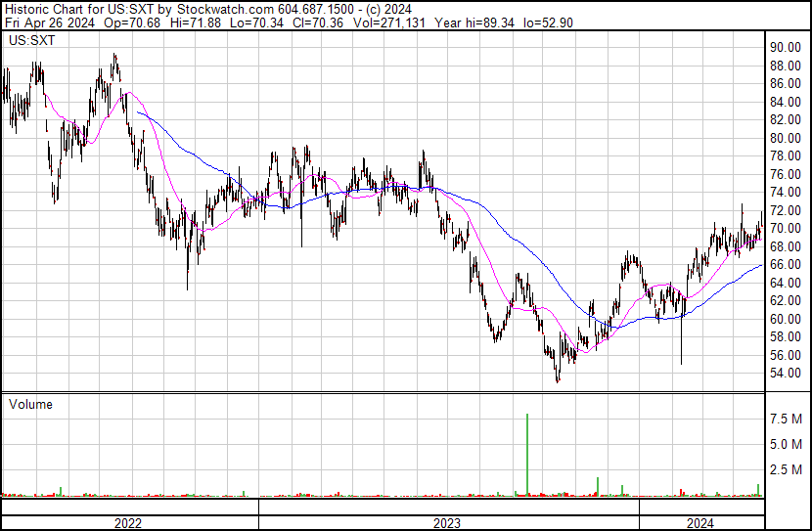Click the 62.00 price axis label
Image resolution: width=812 pixels, height=531 pixels.
pos(785,300)
